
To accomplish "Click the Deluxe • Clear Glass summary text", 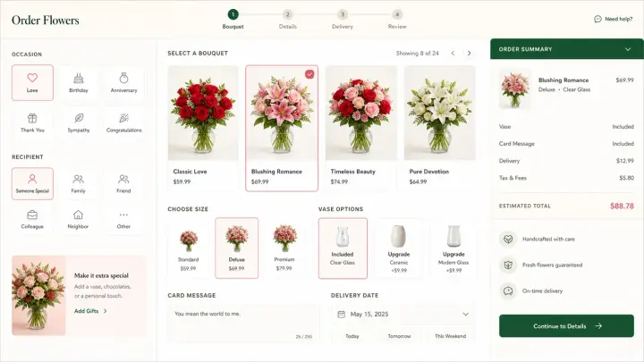I will click(564, 89).
